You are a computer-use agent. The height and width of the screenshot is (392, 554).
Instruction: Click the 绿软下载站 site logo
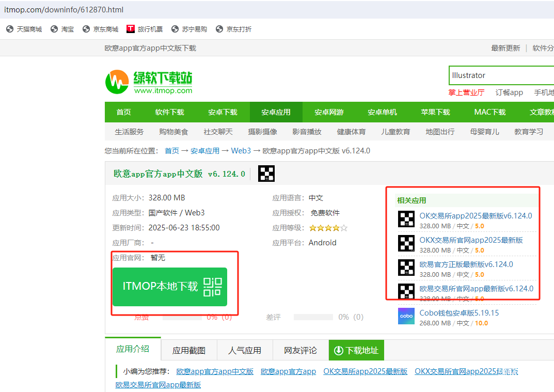click(x=149, y=82)
